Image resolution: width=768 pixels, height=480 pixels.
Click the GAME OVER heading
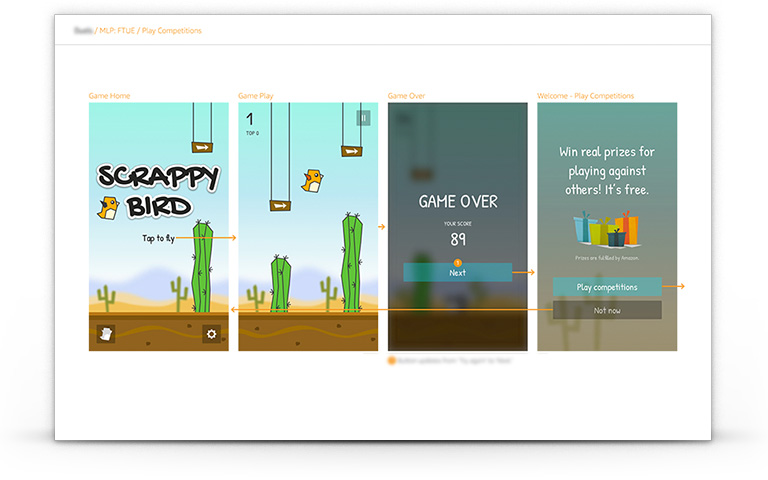pyautogui.click(x=458, y=201)
